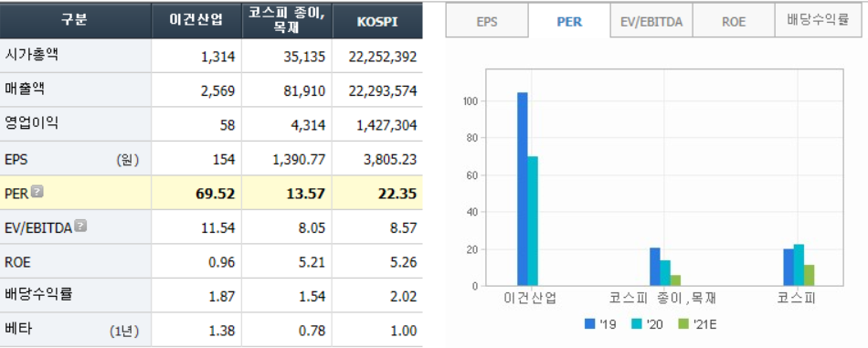Image resolution: width=868 pixels, height=348 pixels.
Task: Select the 배당수익률 row label
Action: [37, 294]
